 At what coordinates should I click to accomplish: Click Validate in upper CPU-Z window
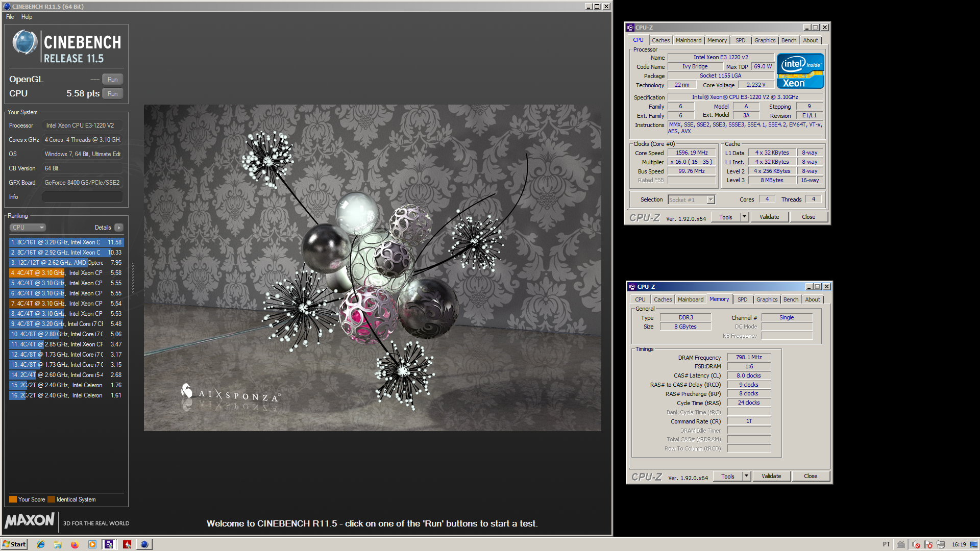(769, 217)
